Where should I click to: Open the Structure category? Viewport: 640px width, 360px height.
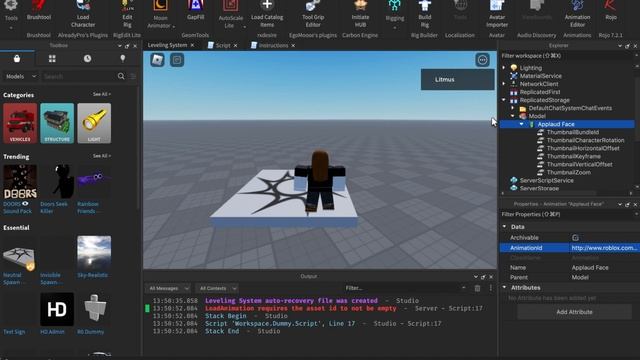(57, 123)
